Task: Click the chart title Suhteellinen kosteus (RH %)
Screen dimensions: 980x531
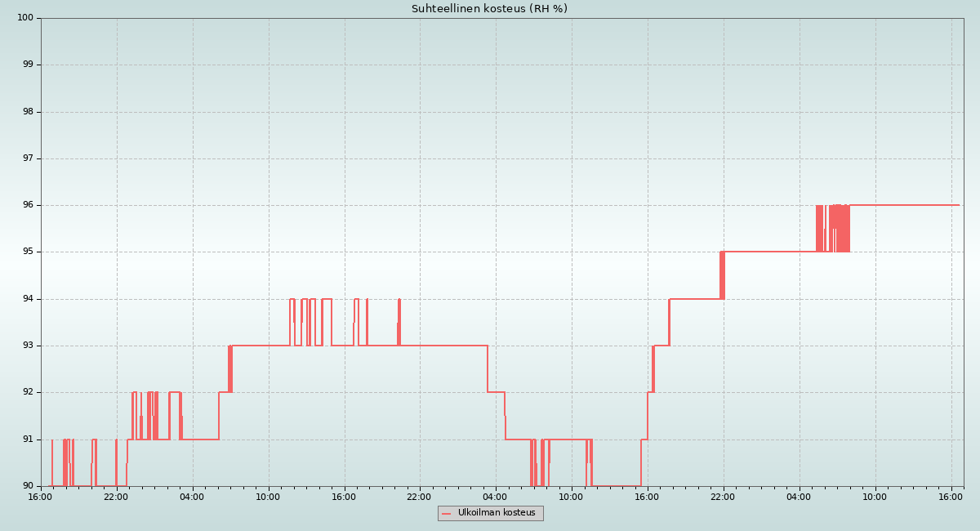Action: click(x=489, y=9)
